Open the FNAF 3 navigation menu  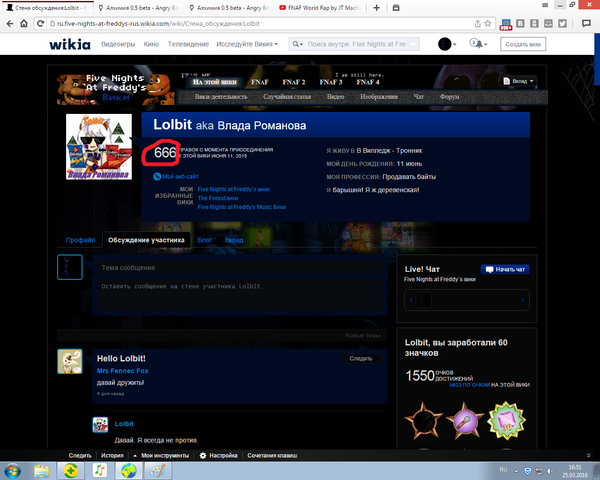331,82
